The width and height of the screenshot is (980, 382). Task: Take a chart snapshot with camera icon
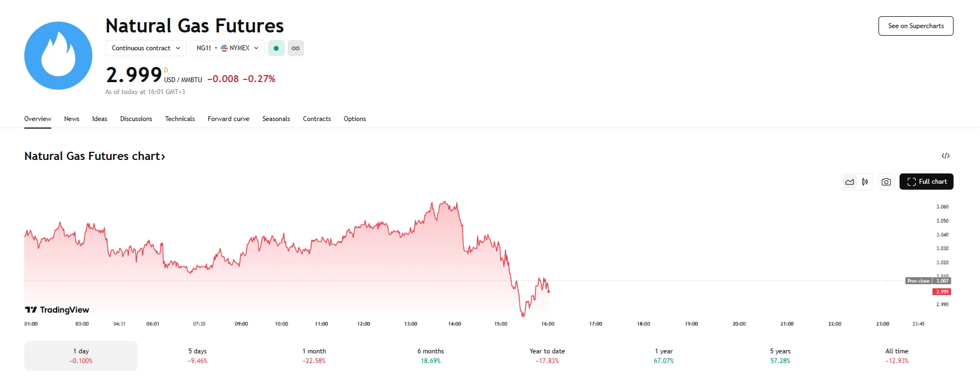pyautogui.click(x=886, y=182)
